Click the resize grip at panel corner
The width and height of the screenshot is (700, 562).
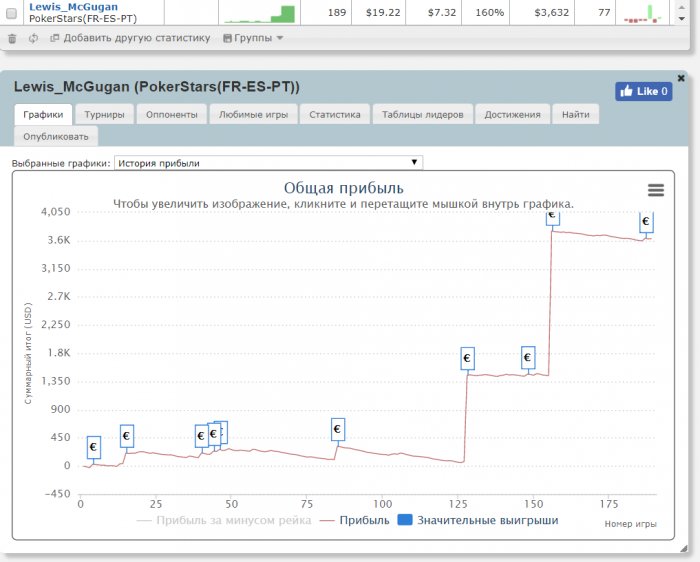pyautogui.click(x=683, y=549)
